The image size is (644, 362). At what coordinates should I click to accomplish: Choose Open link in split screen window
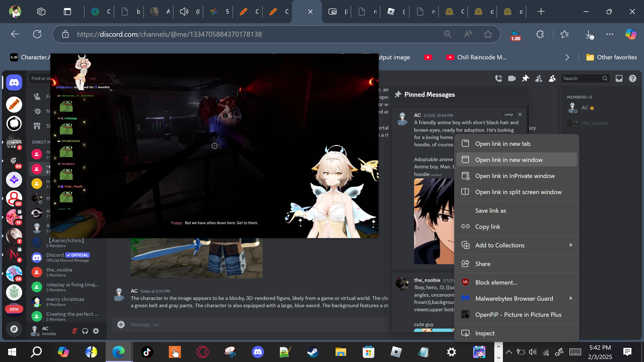[516, 192]
